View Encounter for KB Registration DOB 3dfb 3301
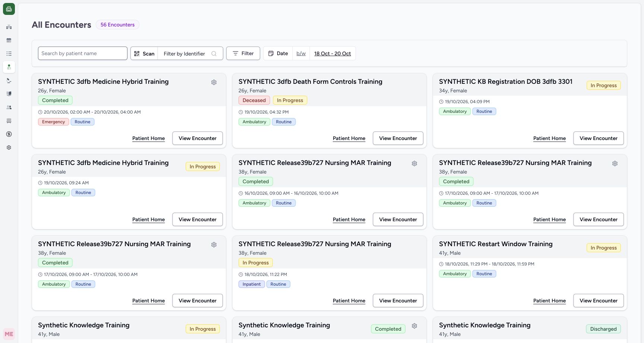 click(599, 138)
